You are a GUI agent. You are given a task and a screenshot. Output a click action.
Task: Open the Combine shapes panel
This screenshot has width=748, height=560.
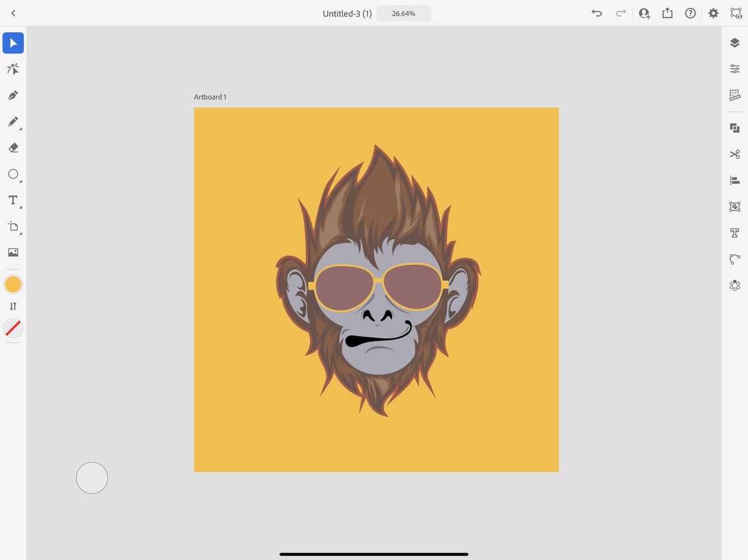734,127
